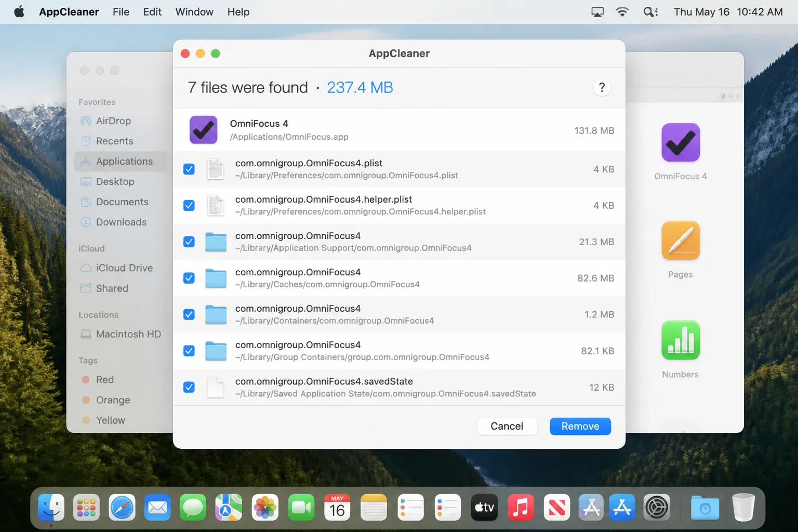798x532 pixels.
Task: Select OmniFocus 4 app in Finder window
Action: (x=681, y=143)
